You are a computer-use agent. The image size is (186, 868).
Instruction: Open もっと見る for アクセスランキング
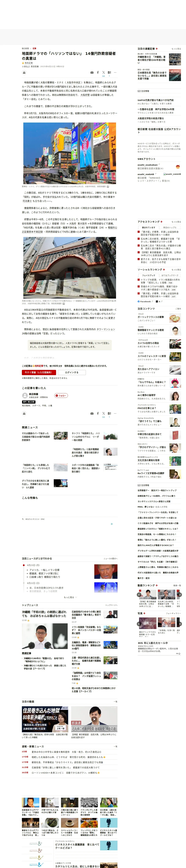click(x=176, y=222)
